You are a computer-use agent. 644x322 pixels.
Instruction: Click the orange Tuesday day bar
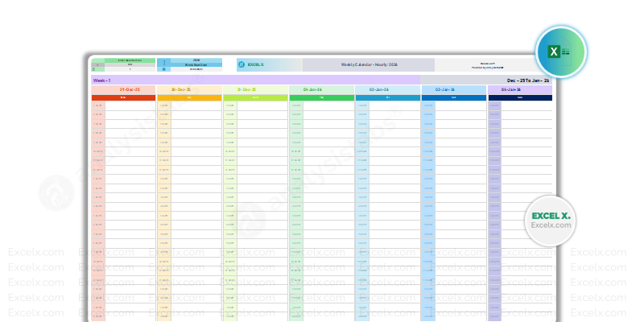[189, 97]
